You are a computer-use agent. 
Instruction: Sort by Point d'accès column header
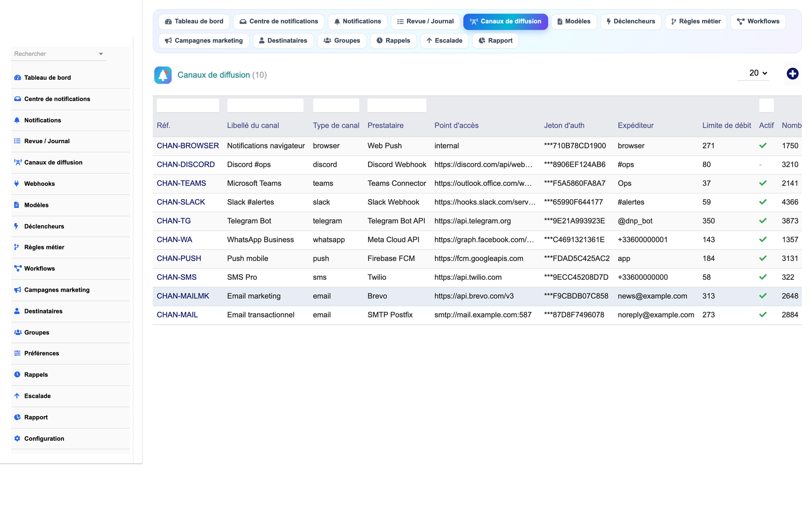456,126
